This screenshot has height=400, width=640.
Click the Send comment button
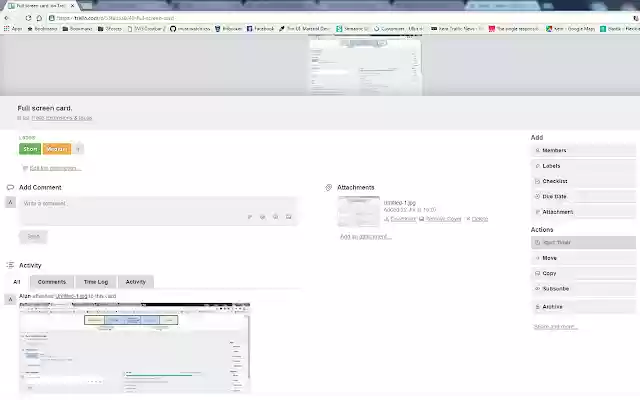point(33,236)
